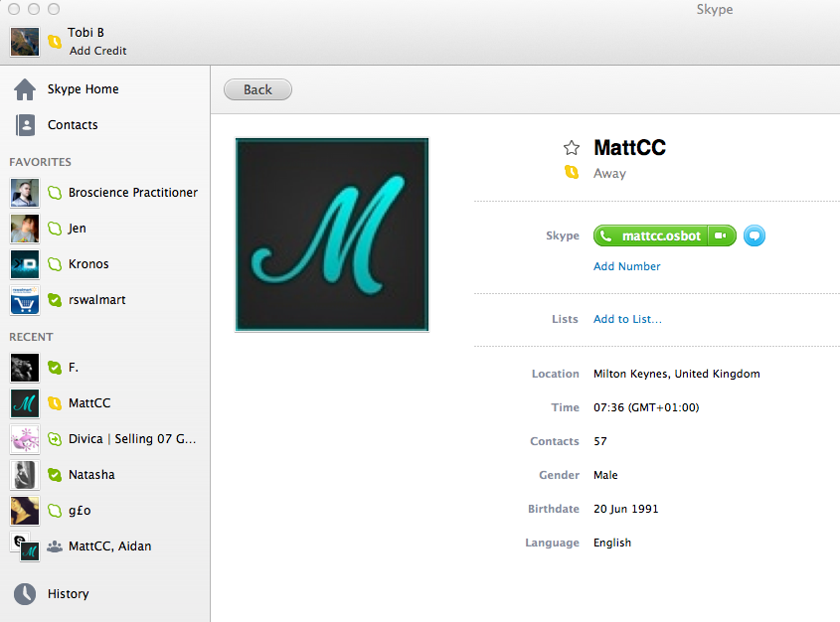Click Tobi B's yellow status icon

55,41
